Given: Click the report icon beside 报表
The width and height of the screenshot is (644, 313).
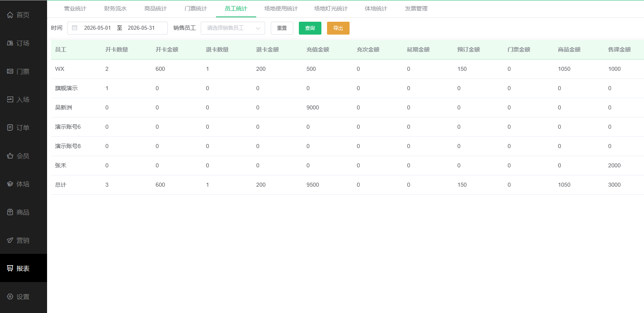Looking at the screenshot, I should coord(10,268).
